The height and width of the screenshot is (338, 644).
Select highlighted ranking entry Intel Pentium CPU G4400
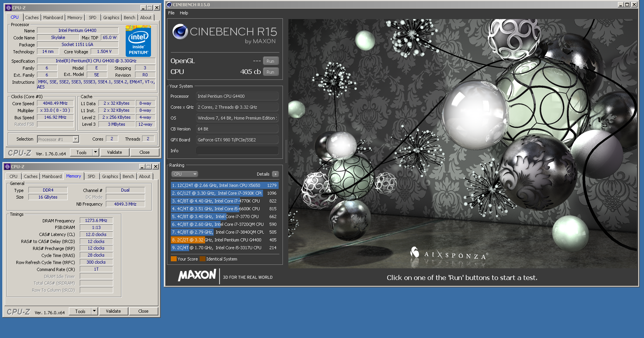(x=225, y=240)
